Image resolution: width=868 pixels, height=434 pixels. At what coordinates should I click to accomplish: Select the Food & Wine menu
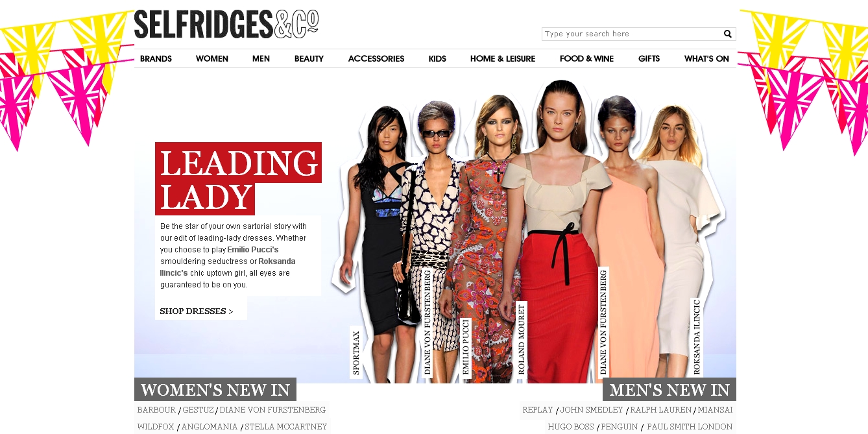586,58
